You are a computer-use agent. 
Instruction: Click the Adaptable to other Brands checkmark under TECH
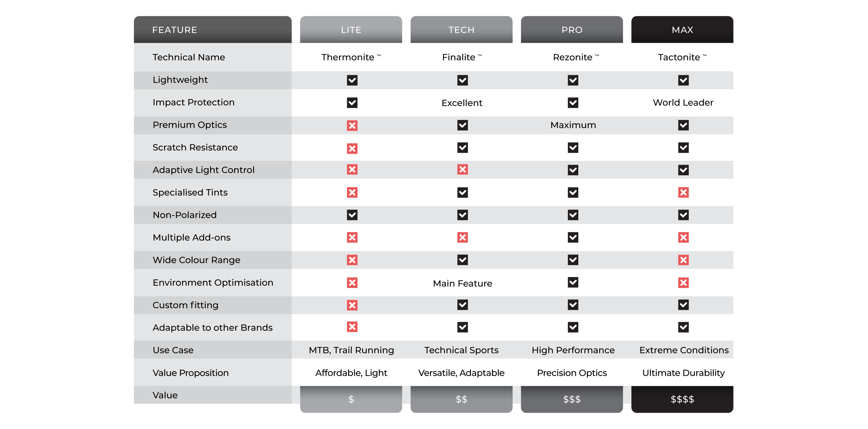(462, 327)
